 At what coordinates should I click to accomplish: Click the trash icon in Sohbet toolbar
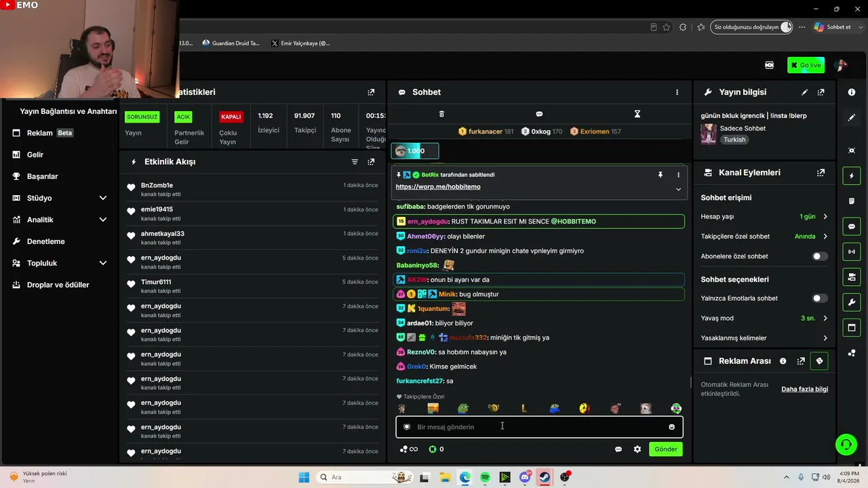coord(441,114)
